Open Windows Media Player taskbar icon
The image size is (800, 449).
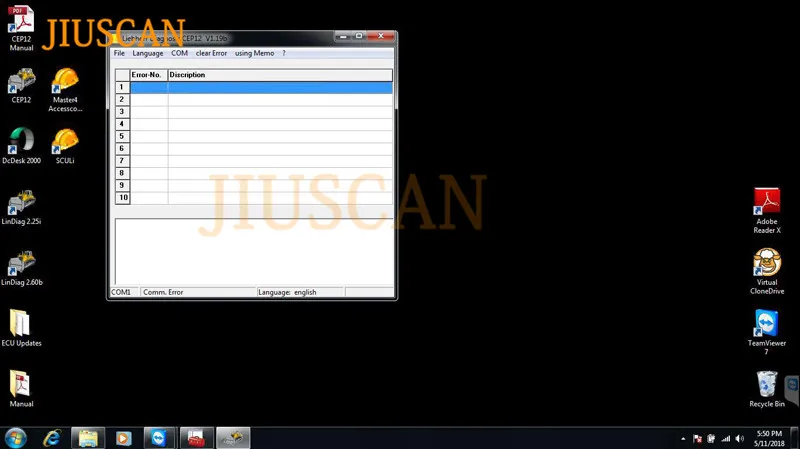[123, 438]
